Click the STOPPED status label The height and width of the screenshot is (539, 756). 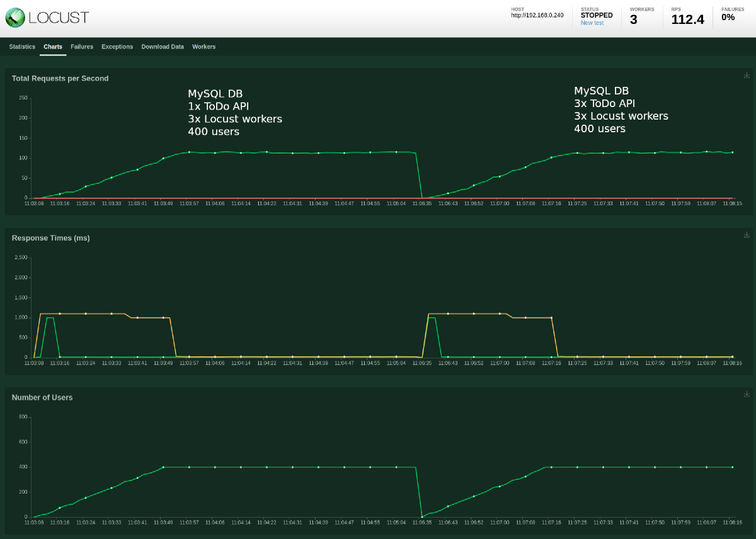[597, 15]
